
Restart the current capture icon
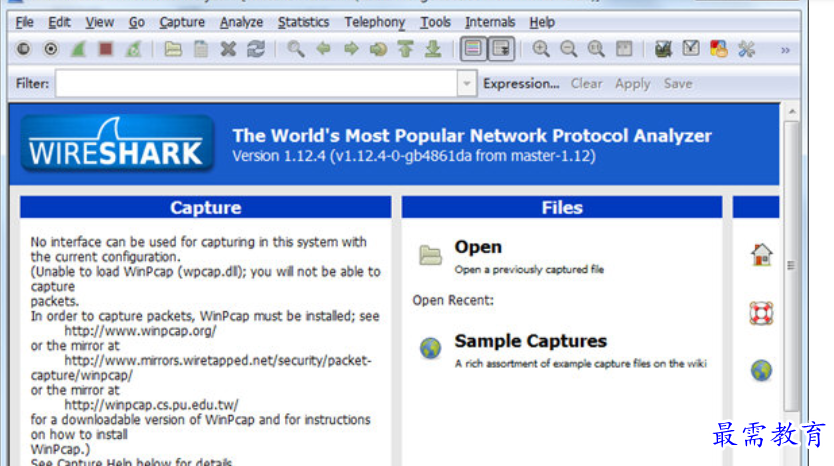[x=134, y=49]
